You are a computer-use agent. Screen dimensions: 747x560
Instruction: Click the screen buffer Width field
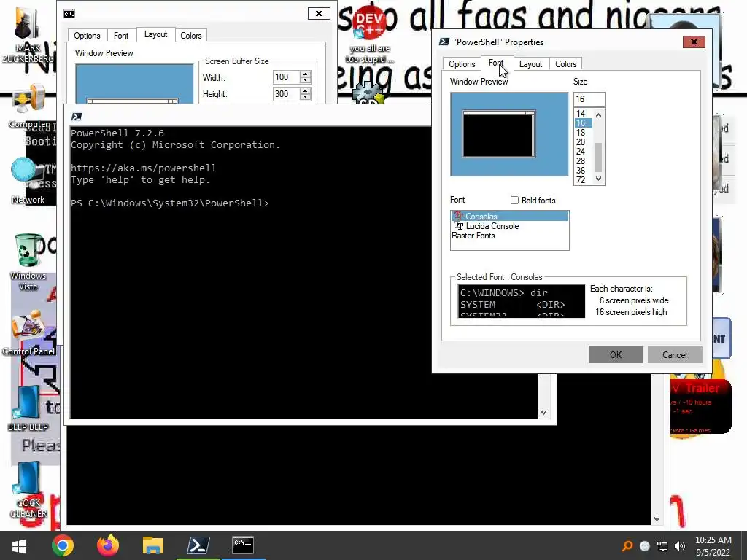click(286, 77)
